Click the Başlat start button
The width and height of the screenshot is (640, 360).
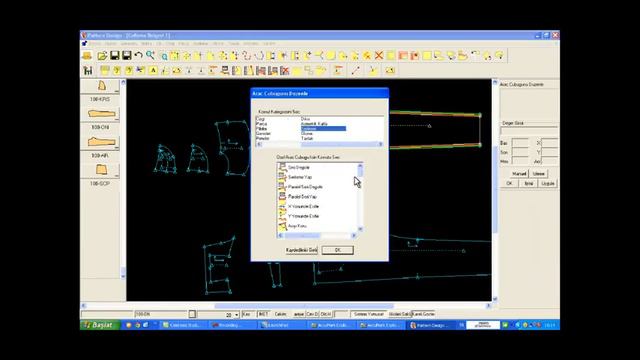(x=100, y=325)
